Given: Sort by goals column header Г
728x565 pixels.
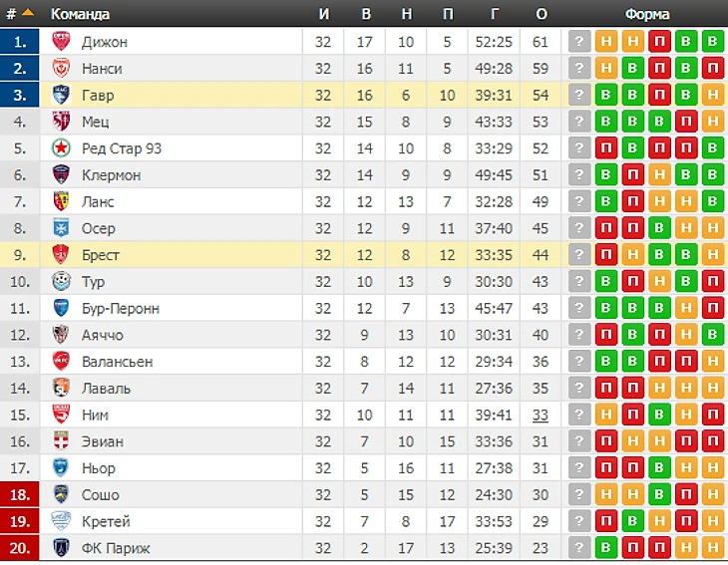Looking at the screenshot, I should coord(495,15).
